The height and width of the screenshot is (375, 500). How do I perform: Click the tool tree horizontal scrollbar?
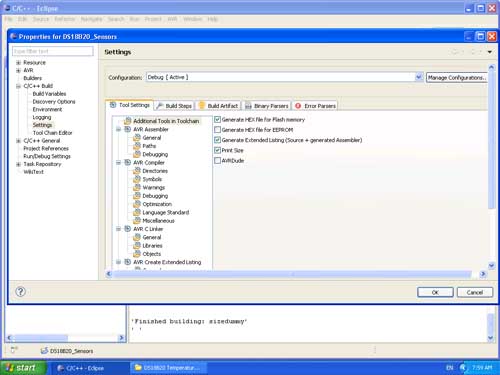tap(292, 274)
